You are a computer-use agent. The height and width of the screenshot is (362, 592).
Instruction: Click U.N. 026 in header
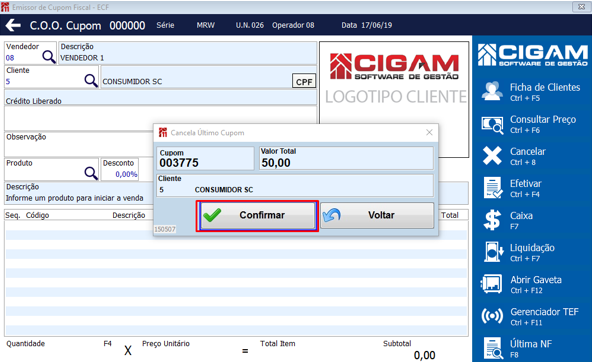click(250, 25)
